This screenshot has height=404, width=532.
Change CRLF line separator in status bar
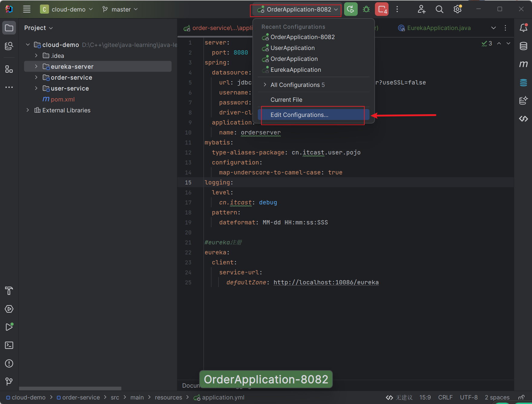445,397
